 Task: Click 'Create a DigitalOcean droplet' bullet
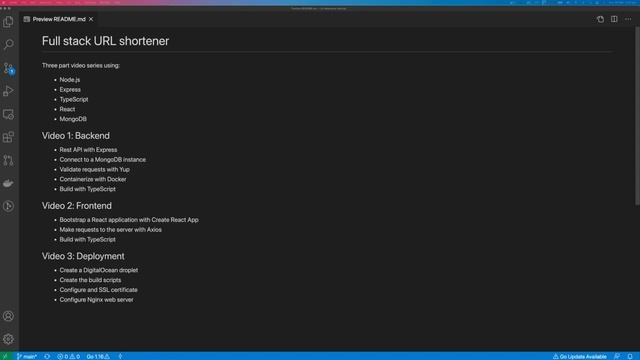point(99,270)
